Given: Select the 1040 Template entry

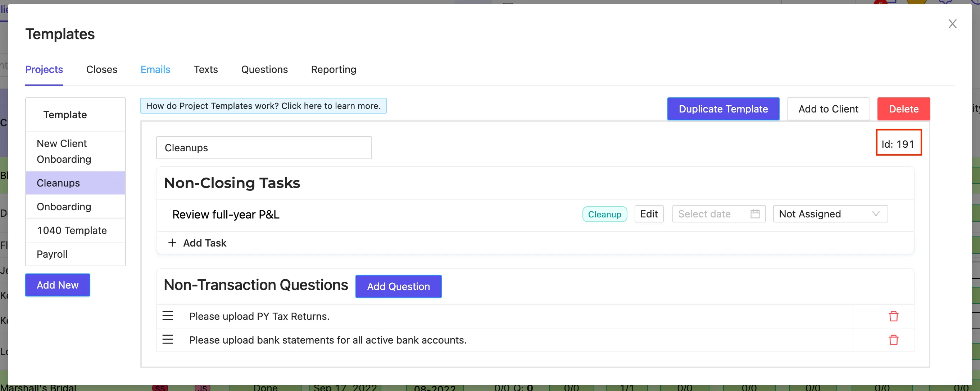Looking at the screenshot, I should 75,230.
